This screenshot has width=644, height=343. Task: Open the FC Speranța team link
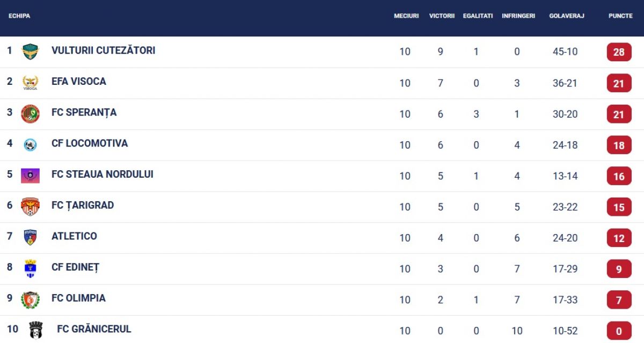(x=84, y=112)
